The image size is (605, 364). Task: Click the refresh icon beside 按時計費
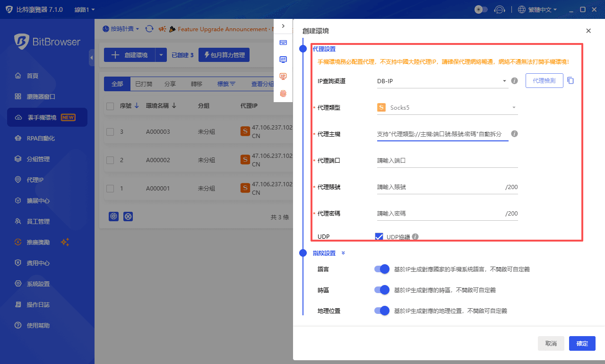tap(149, 29)
